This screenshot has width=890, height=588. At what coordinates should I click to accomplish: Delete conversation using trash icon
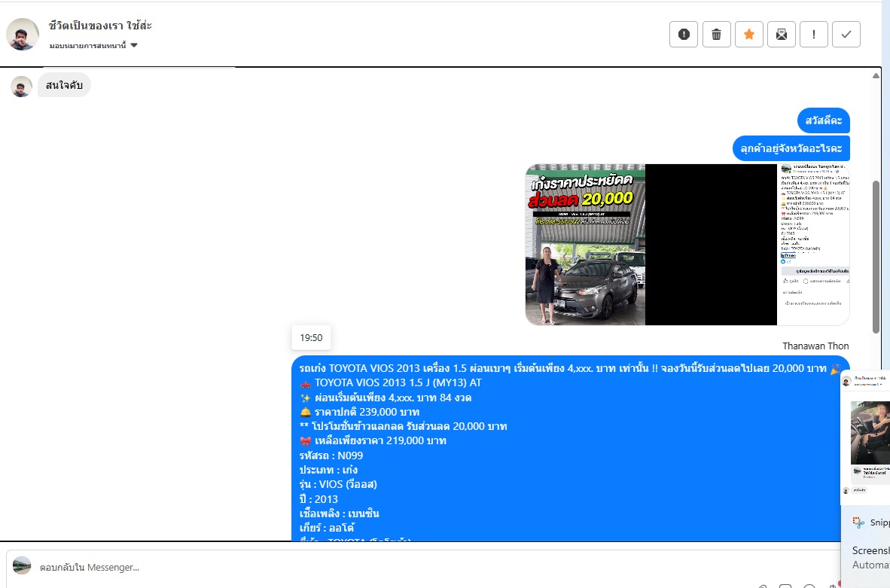716,35
